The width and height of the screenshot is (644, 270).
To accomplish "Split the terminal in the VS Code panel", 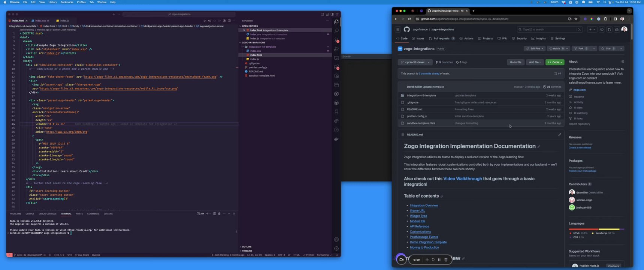I will coord(215,214).
